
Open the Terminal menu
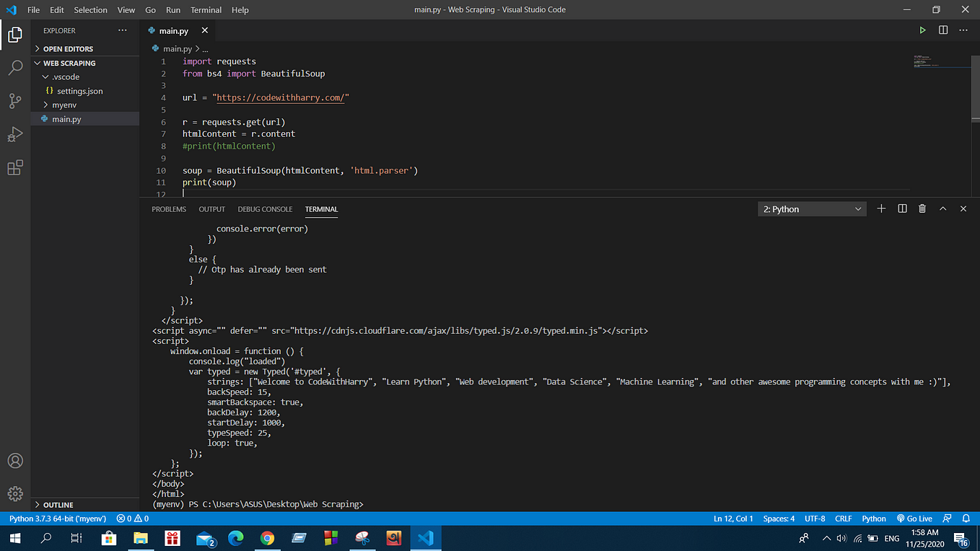(206, 9)
